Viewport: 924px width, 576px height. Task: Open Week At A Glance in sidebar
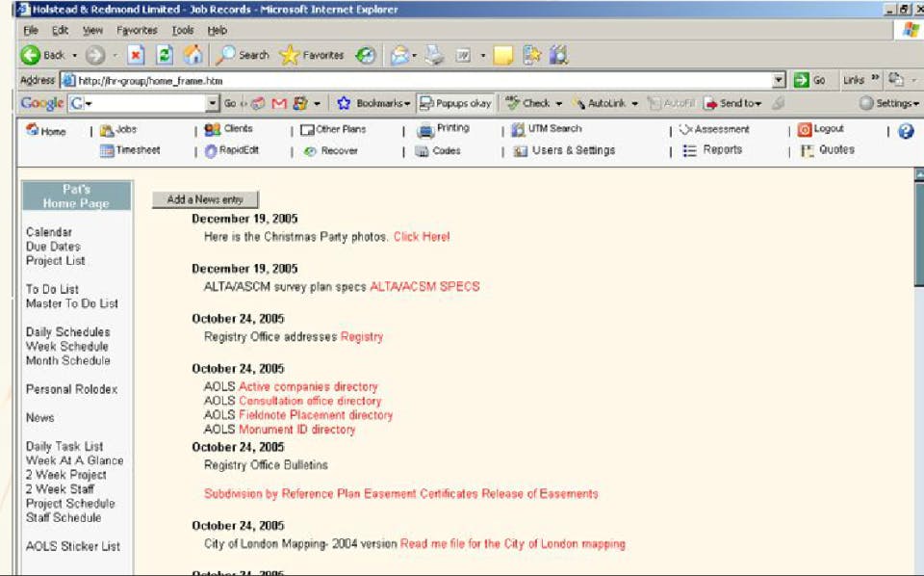75,460
